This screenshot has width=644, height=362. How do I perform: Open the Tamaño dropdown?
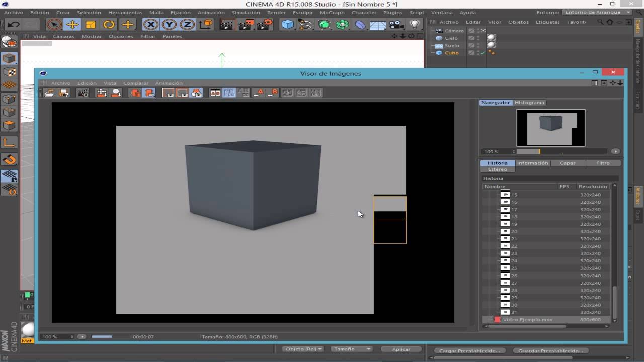[x=351, y=349]
